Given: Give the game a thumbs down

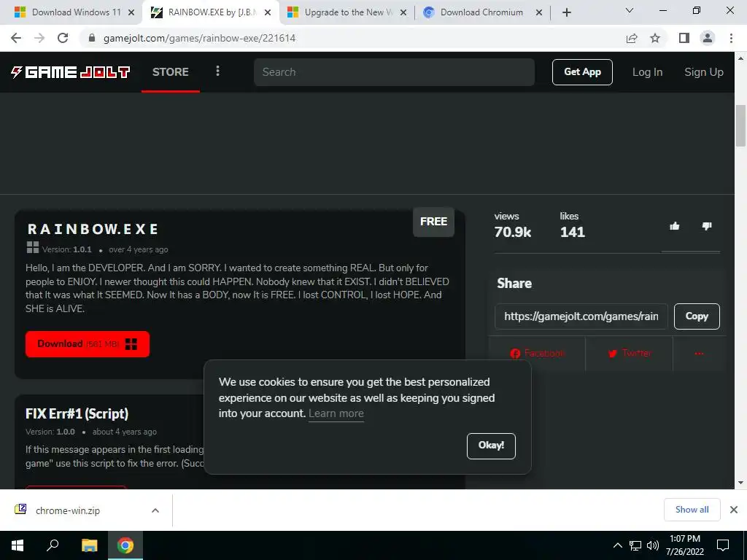Looking at the screenshot, I should [707, 226].
